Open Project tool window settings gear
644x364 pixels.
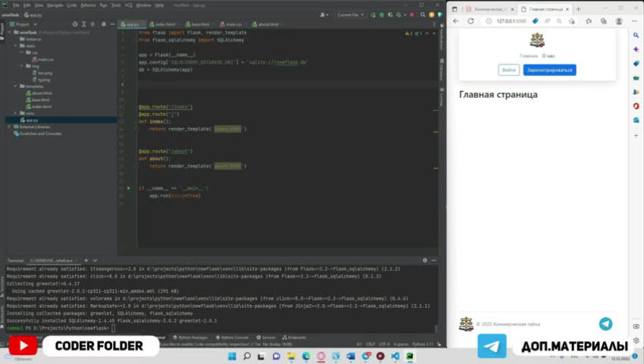[105, 24]
